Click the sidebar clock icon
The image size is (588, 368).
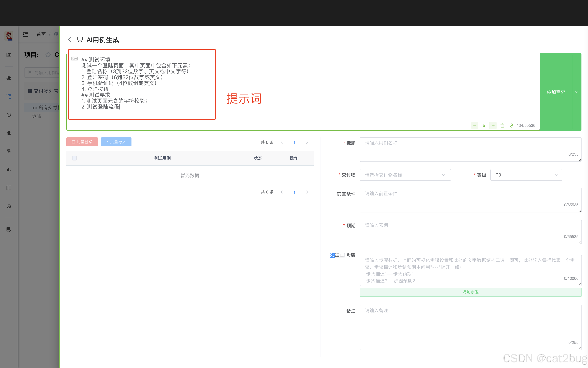point(9,115)
